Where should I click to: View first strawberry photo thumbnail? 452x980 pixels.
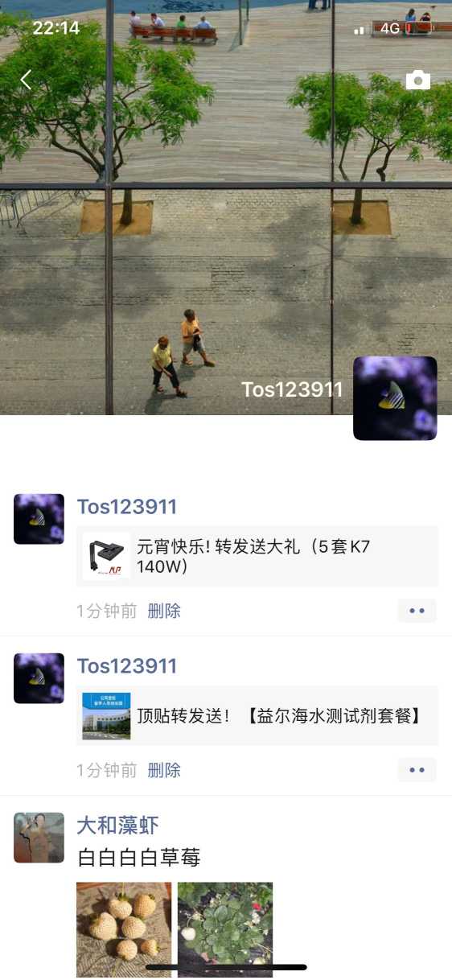pos(124,929)
